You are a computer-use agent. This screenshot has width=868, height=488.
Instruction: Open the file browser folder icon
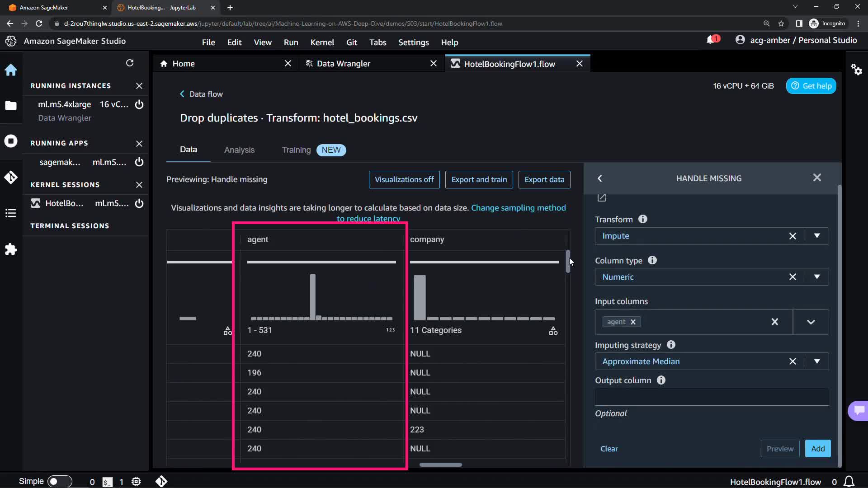click(x=11, y=106)
